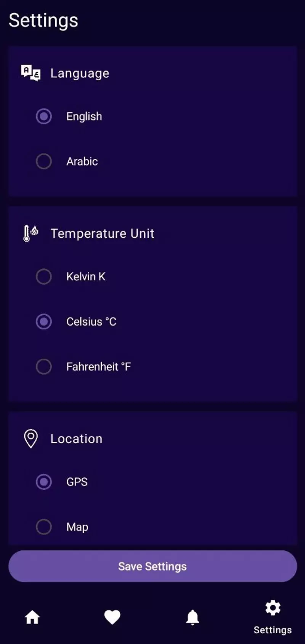This screenshot has height=644, width=305.
Task: Click the Settings page title
Action: pyautogui.click(x=43, y=21)
